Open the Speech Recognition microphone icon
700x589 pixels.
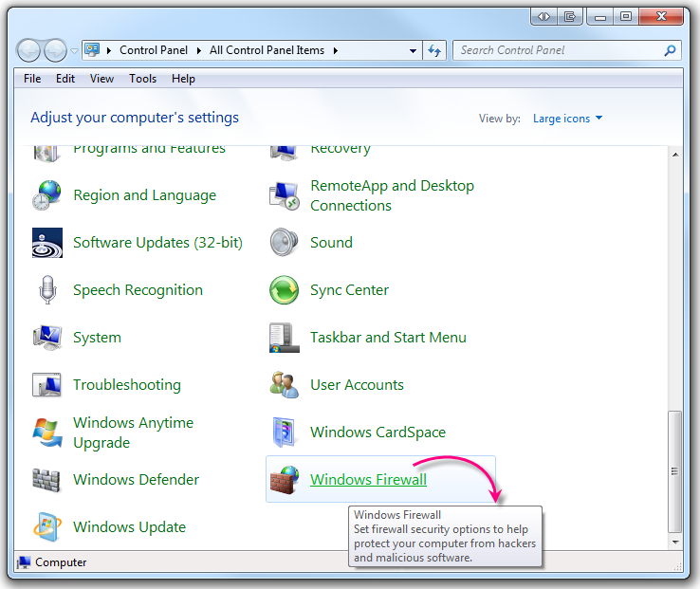click(47, 290)
